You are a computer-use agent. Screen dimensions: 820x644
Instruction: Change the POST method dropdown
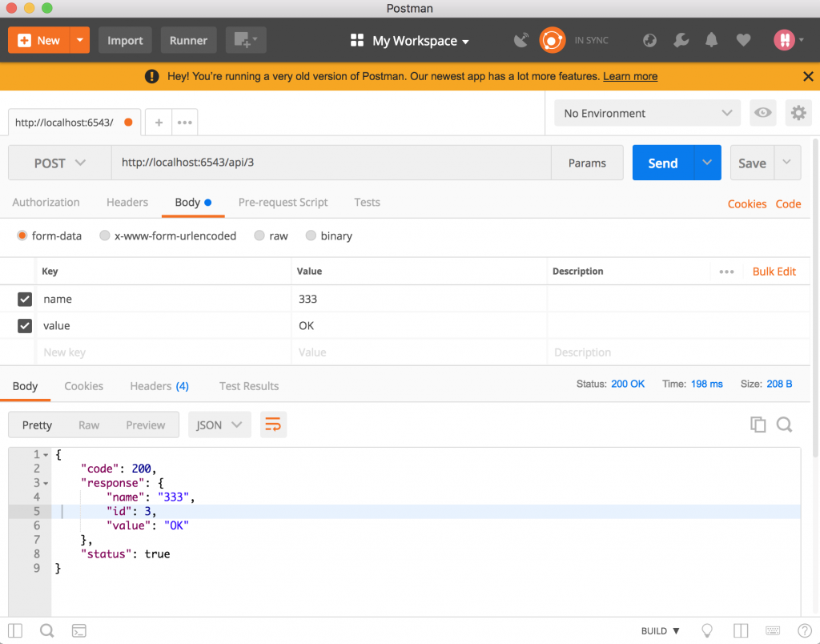click(x=59, y=163)
